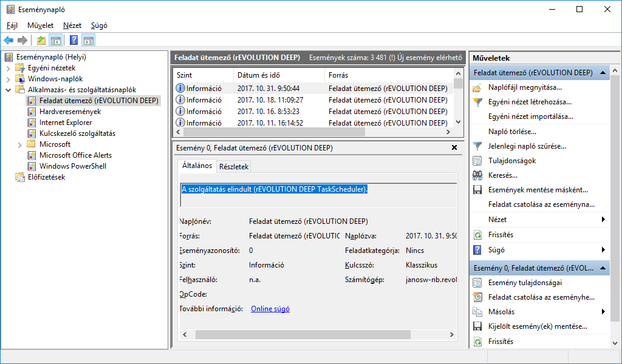Click the Esemény tulajdonságai icon
622x364 pixels.
pos(477,283)
